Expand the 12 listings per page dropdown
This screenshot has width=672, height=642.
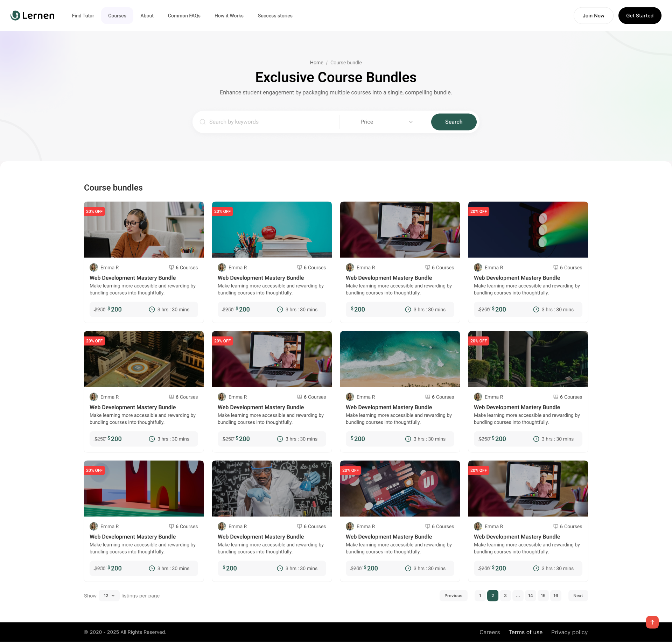click(x=109, y=595)
